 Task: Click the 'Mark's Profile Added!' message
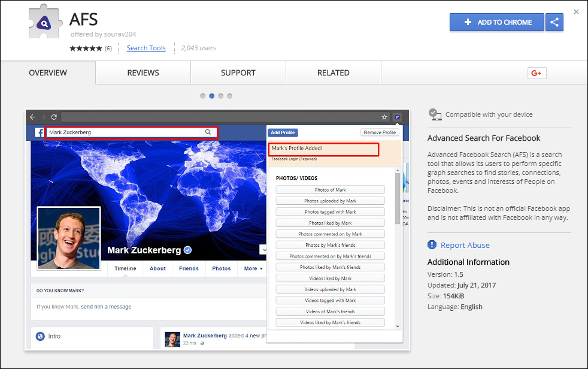297,148
